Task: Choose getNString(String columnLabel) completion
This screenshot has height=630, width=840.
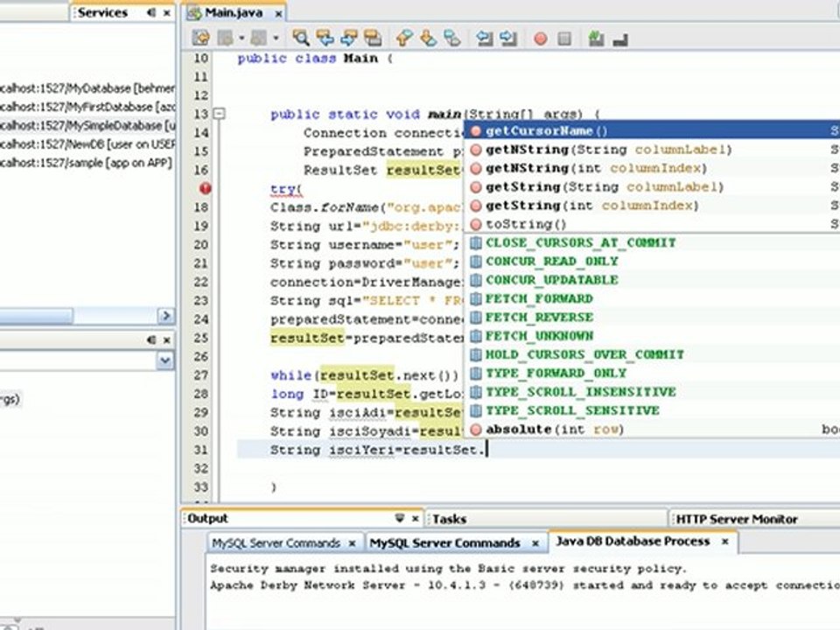Action: [x=651, y=150]
